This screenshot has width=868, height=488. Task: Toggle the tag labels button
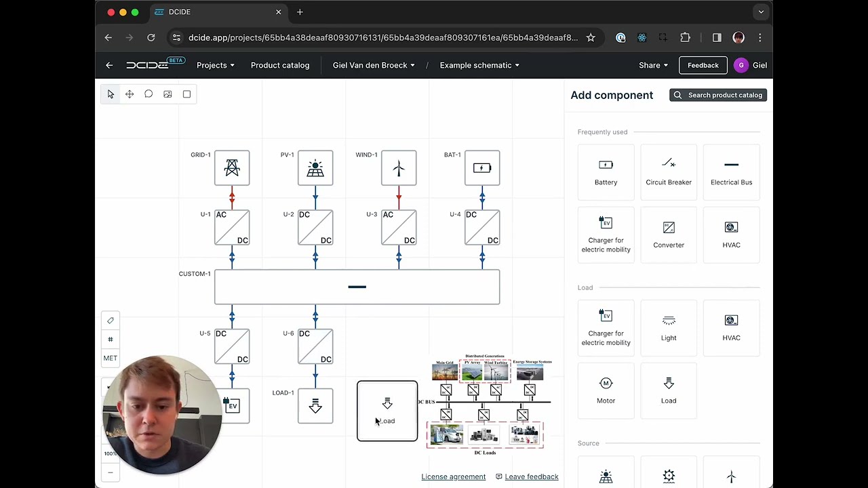[111, 321]
